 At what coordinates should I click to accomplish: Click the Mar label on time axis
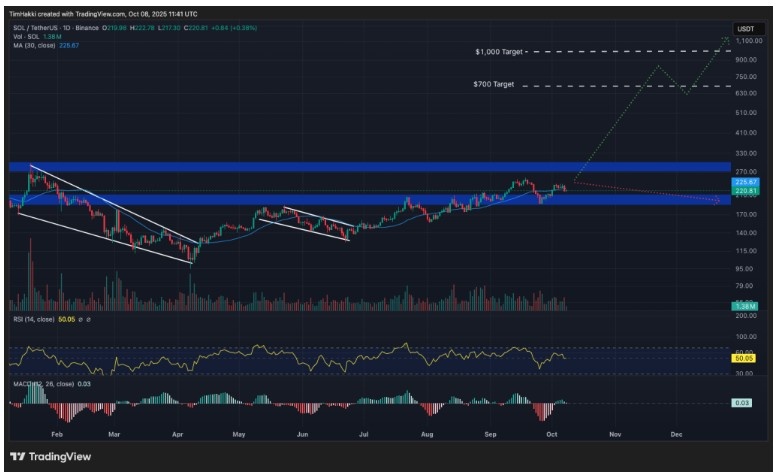coord(114,434)
